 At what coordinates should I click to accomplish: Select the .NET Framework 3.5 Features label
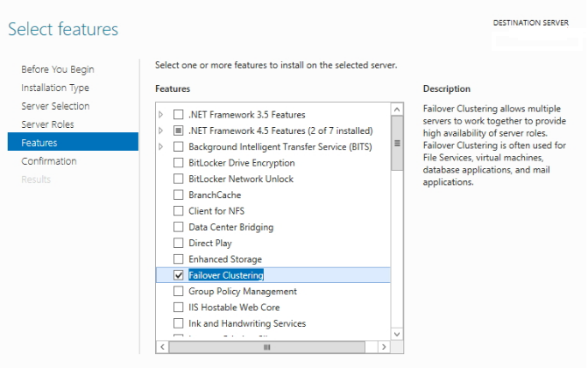[x=247, y=115]
